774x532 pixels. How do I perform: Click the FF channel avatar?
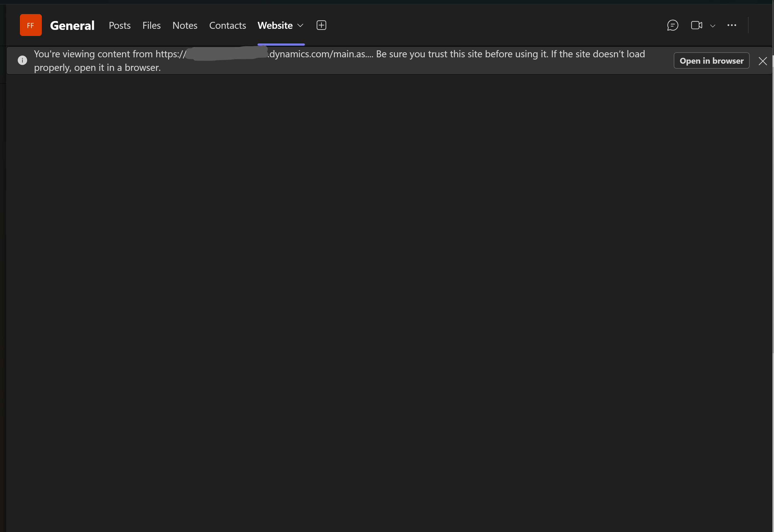point(30,25)
